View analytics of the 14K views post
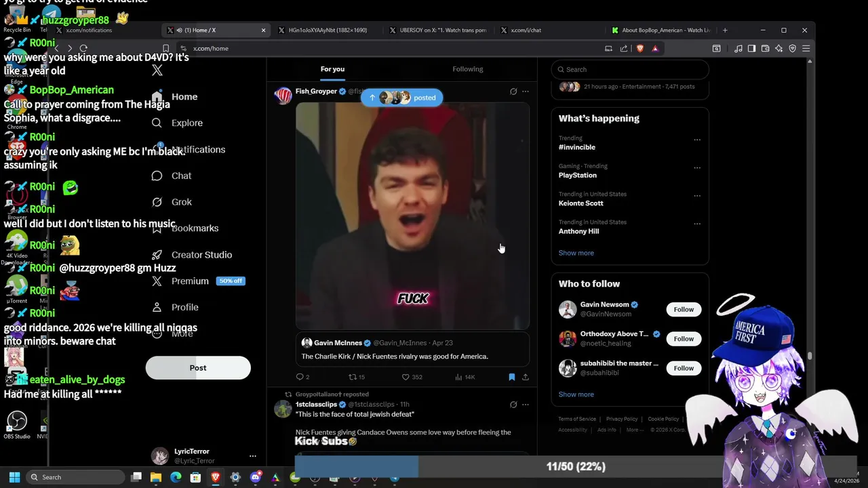This screenshot has height=488, width=868. pos(465,377)
